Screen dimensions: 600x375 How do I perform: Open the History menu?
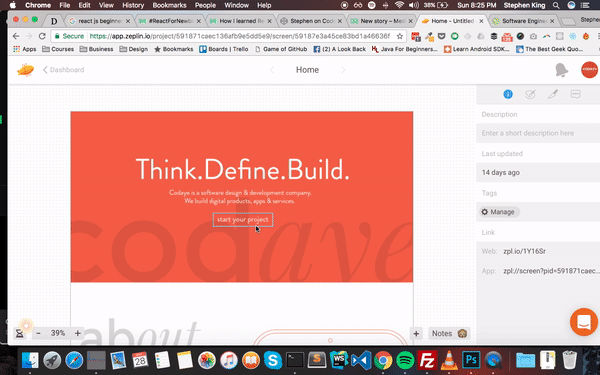(x=133, y=5)
